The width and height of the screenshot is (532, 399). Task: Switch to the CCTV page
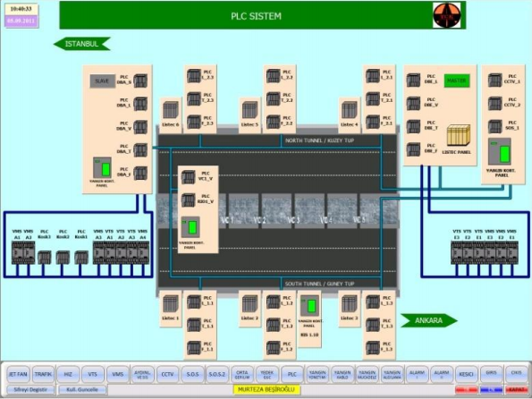coord(167,374)
